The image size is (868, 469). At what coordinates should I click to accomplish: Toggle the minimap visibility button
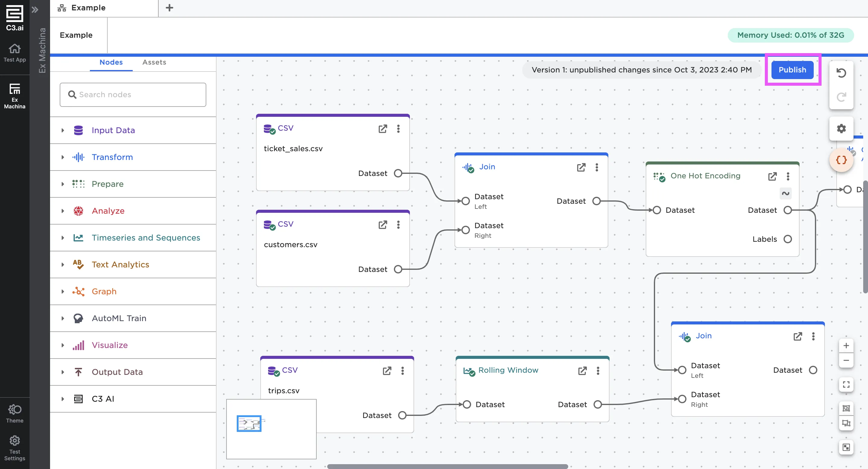(846, 447)
